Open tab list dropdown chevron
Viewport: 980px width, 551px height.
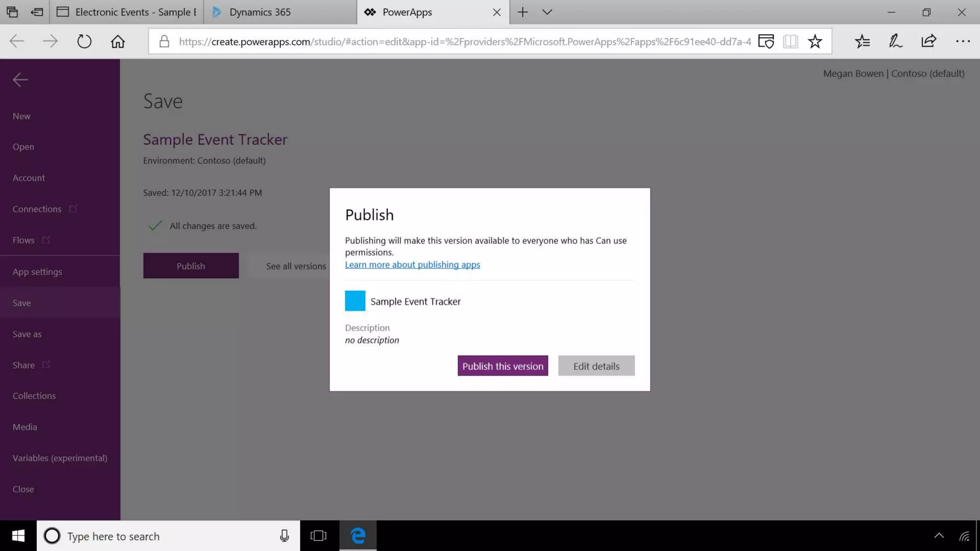pyautogui.click(x=547, y=12)
